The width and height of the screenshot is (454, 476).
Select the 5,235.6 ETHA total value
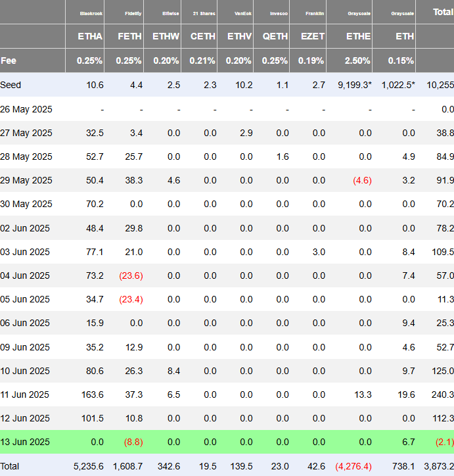click(87, 465)
